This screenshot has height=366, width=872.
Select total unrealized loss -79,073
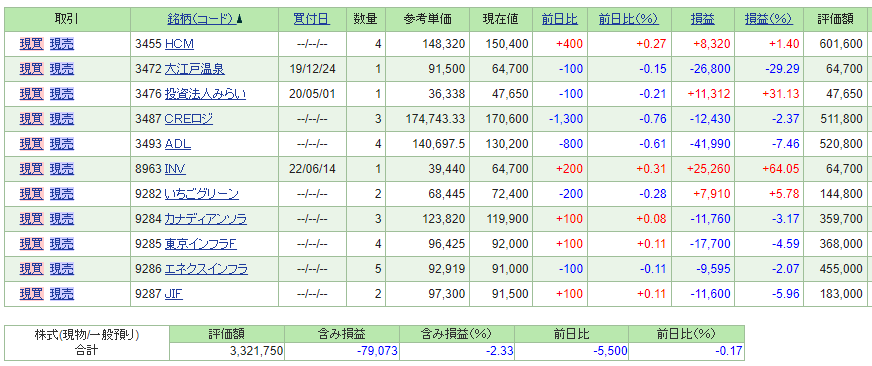point(378,351)
